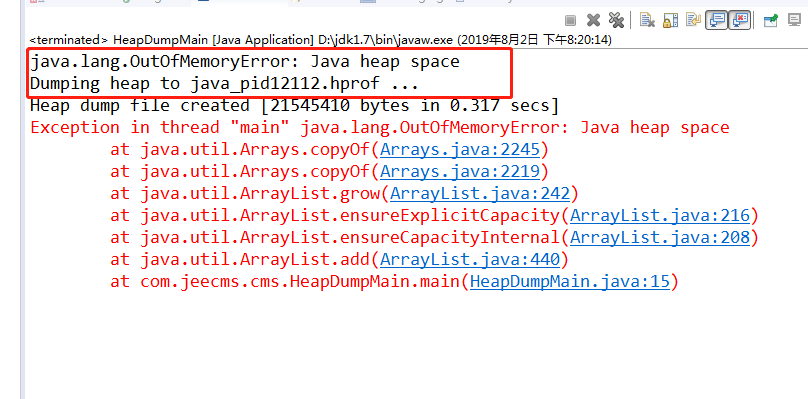Jump to ArrayList.java:440 source
The width and height of the screenshot is (808, 399).
470,260
